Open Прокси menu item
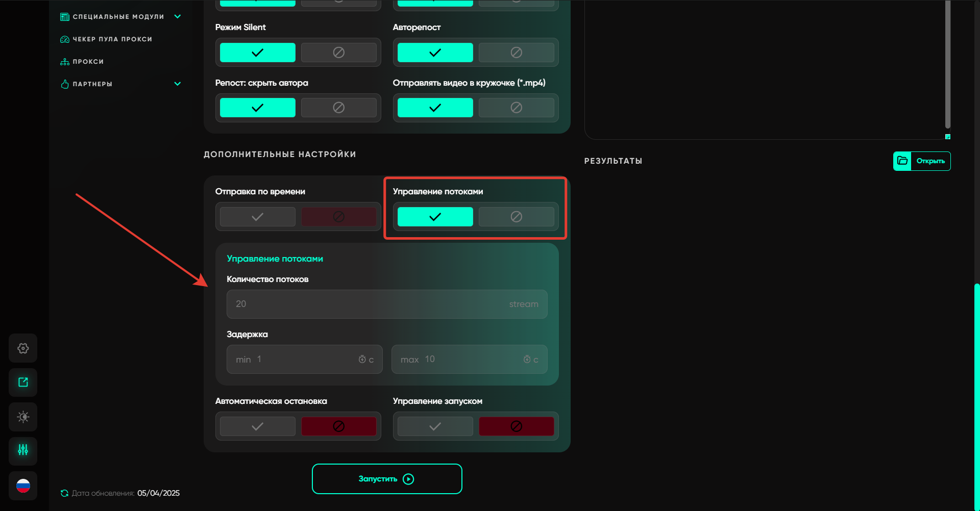The image size is (980, 511). pos(88,62)
